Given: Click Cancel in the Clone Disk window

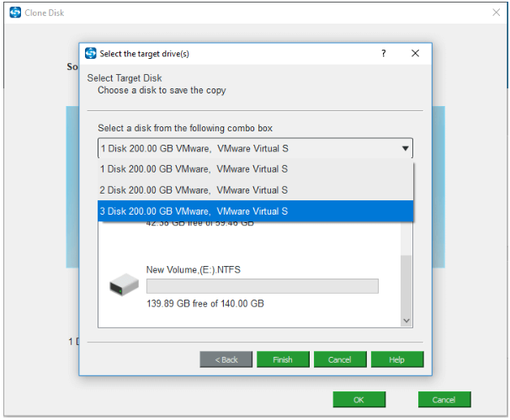Looking at the screenshot, I should click(444, 400).
